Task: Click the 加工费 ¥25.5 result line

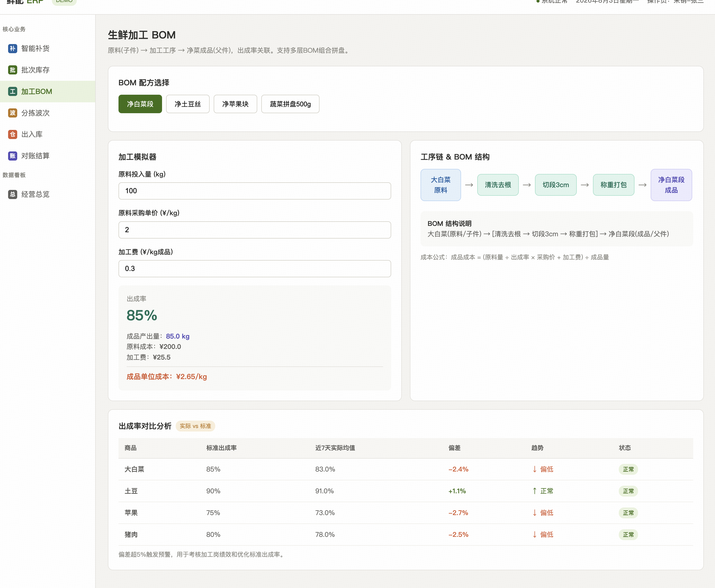Action: coord(148,357)
